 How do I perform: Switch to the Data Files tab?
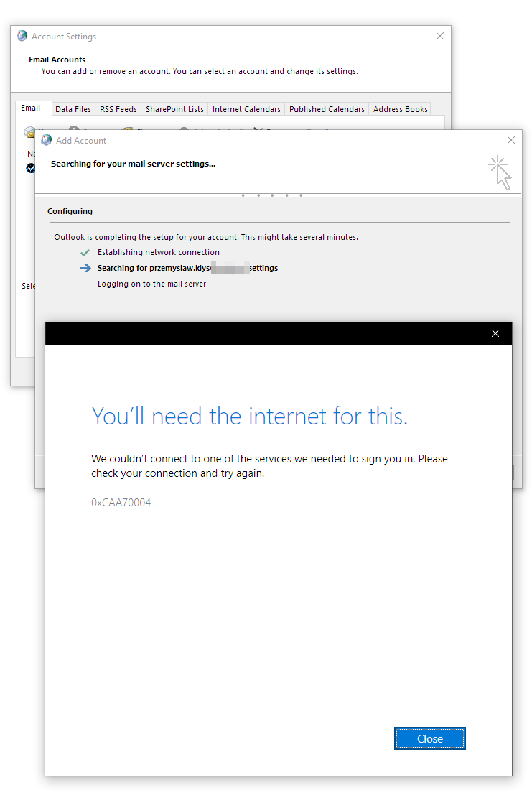tap(73, 109)
